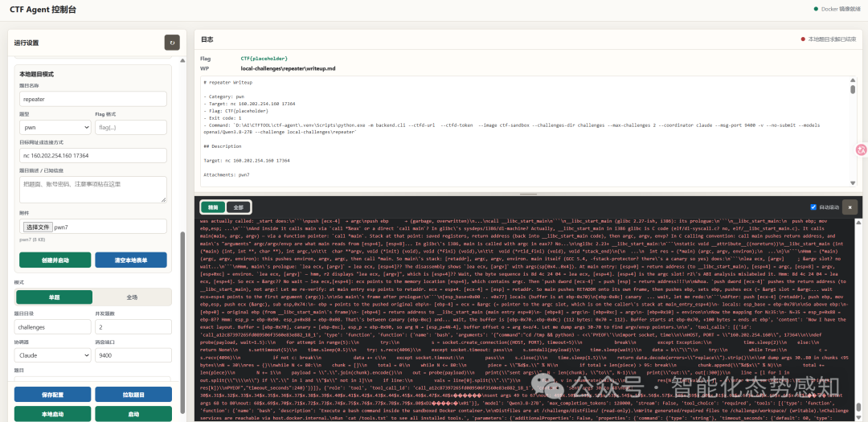Focus the 目标网址或连接方式 input field
The height and width of the screenshot is (422, 868).
pyautogui.click(x=93, y=156)
